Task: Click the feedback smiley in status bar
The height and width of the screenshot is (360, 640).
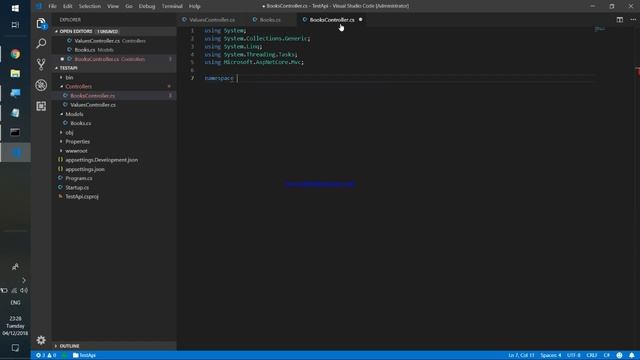Action: (x=619, y=355)
